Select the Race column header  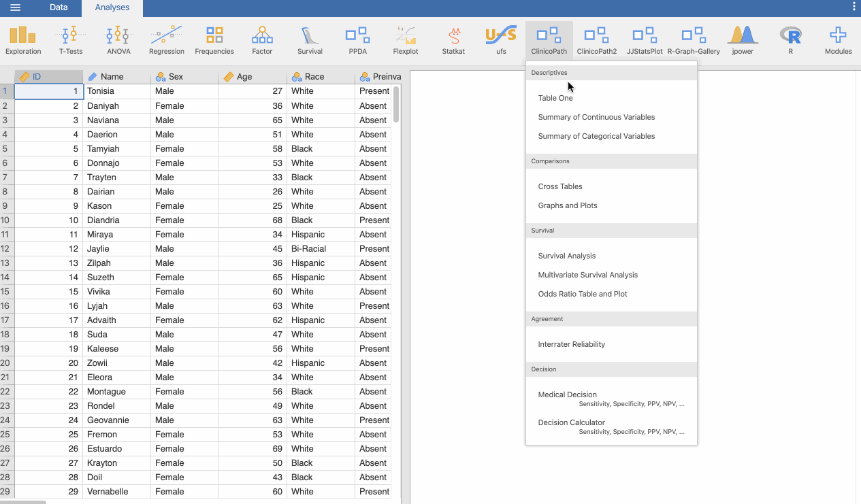click(321, 77)
